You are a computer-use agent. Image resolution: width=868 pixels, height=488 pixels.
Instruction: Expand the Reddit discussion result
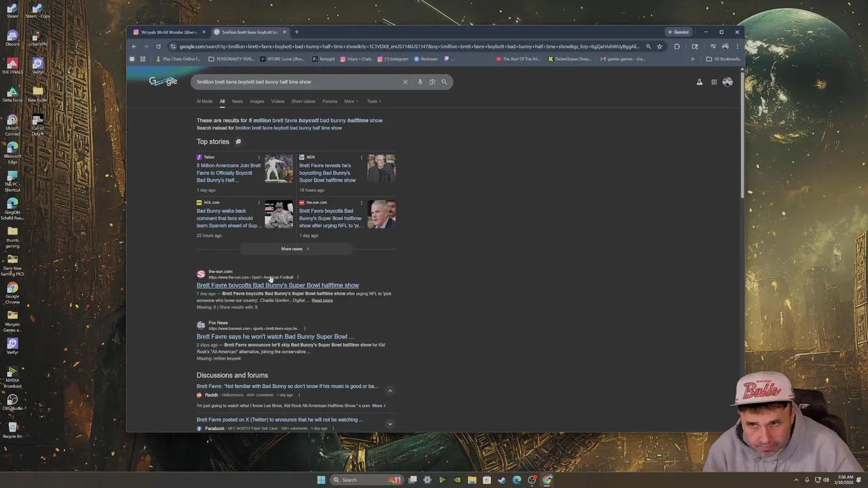[390, 391]
